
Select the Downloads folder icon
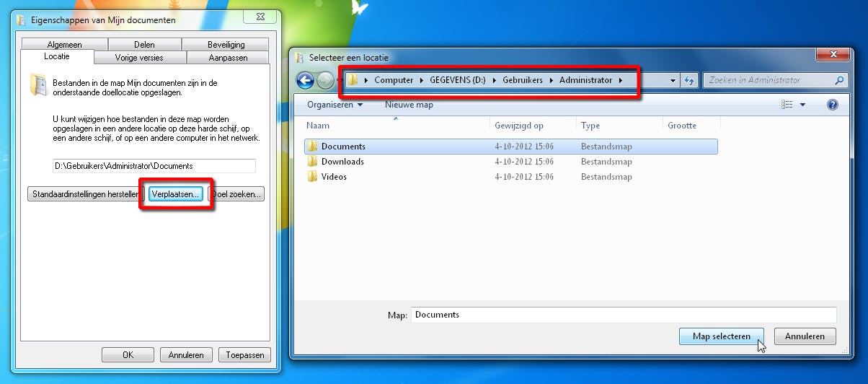(312, 162)
